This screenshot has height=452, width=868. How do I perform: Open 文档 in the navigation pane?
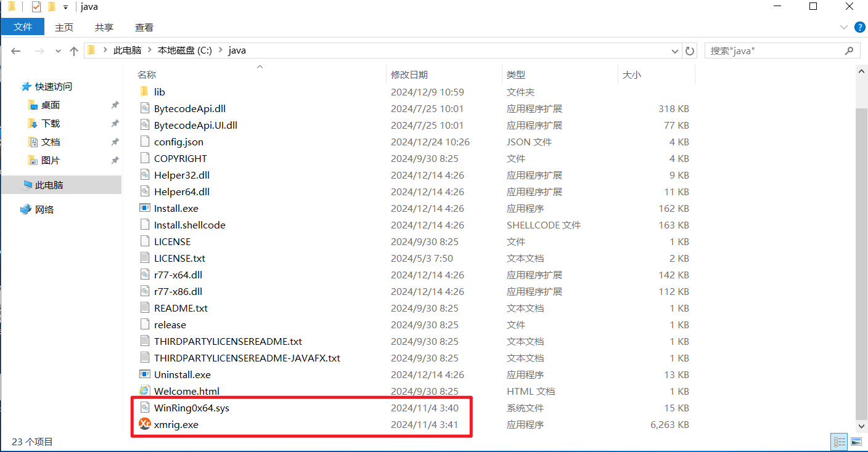pos(51,142)
